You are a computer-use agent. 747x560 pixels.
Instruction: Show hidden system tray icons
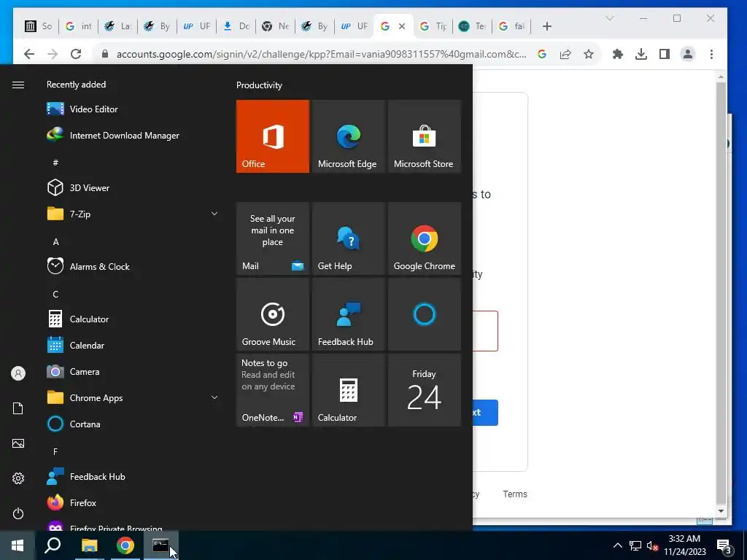[617, 545]
